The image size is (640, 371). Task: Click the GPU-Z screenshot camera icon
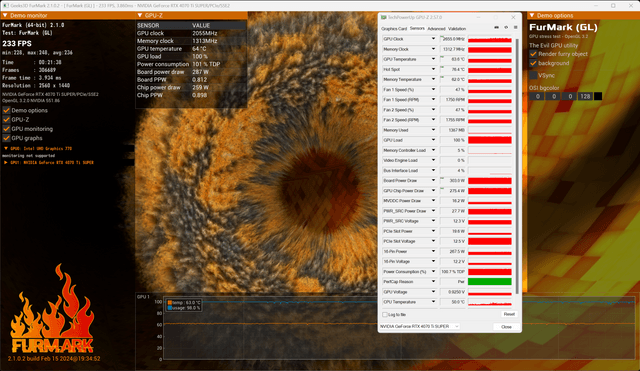click(x=496, y=28)
